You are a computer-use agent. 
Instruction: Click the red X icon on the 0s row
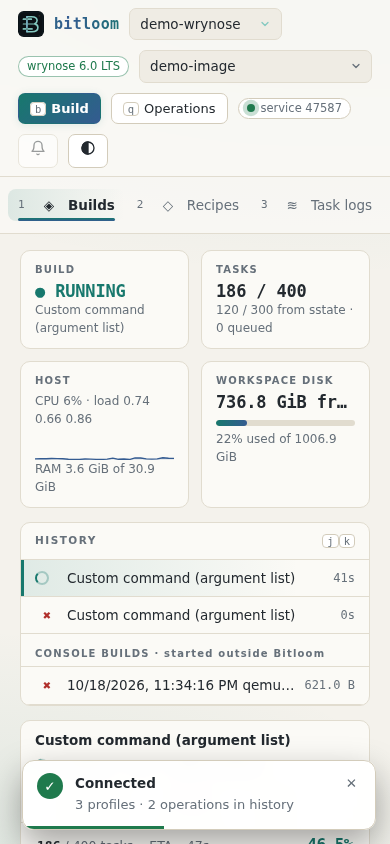[47, 615]
